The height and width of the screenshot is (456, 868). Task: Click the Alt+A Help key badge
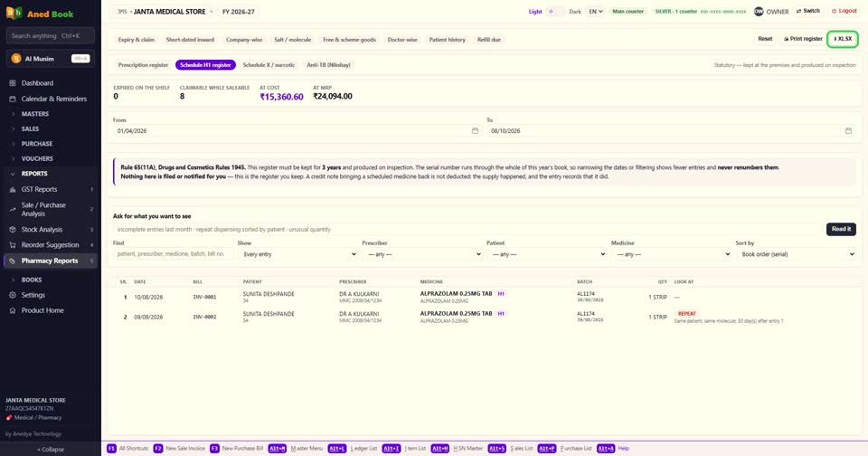606,448
